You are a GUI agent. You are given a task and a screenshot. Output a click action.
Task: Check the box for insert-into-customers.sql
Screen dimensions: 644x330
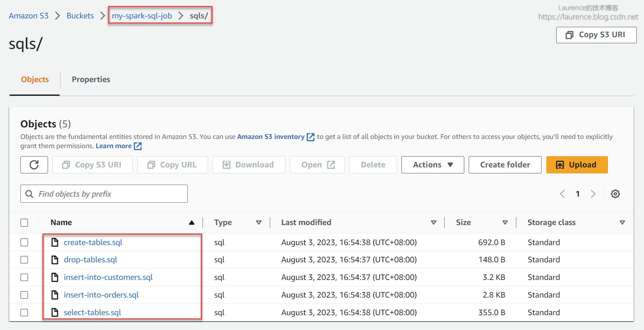coord(24,277)
